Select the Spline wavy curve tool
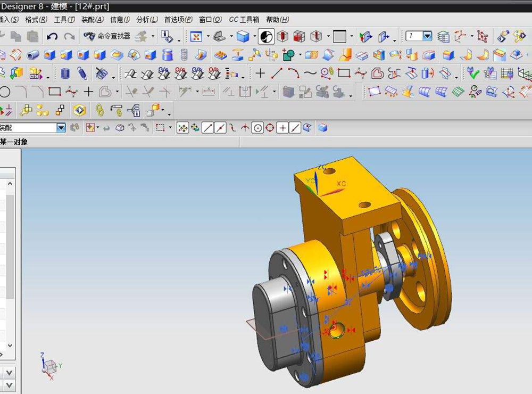Image resolution: width=532 pixels, height=394 pixels. point(310,73)
